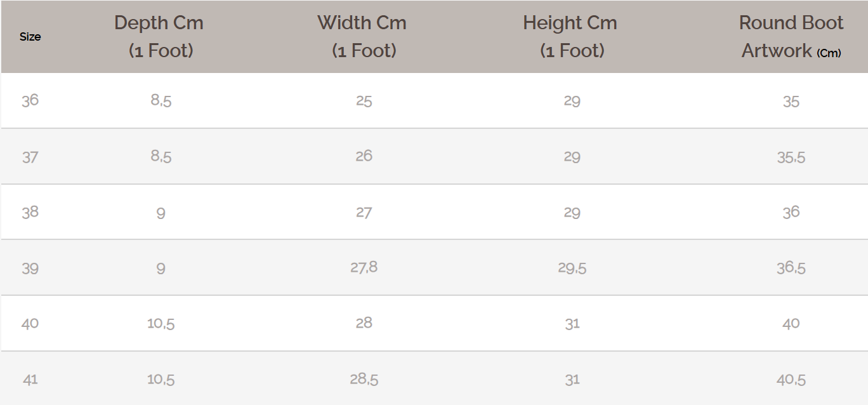
Task: Click the width value 28,5
Action: [x=364, y=379]
